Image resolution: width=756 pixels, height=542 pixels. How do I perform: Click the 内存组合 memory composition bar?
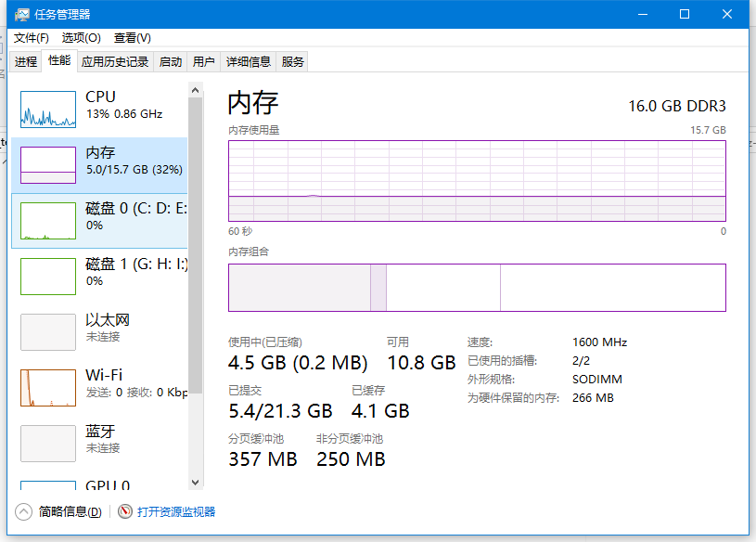coord(477,288)
